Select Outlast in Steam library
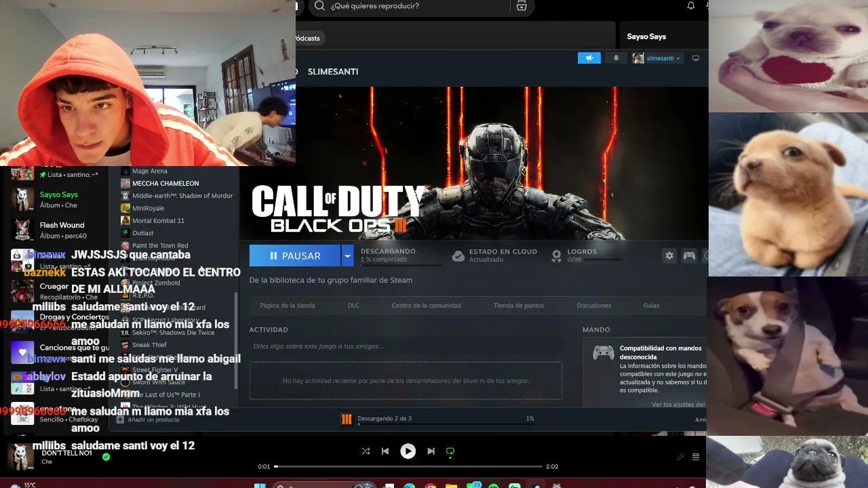 tap(143, 233)
